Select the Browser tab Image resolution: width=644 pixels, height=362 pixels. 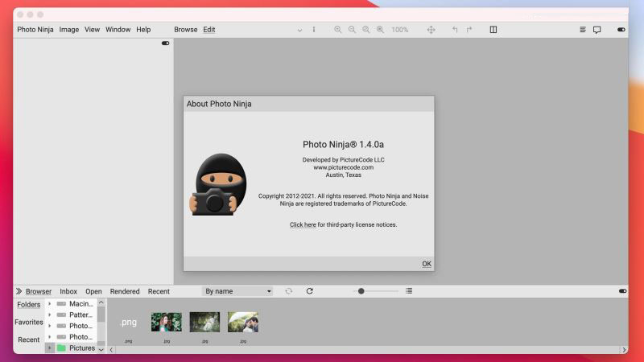coord(39,291)
